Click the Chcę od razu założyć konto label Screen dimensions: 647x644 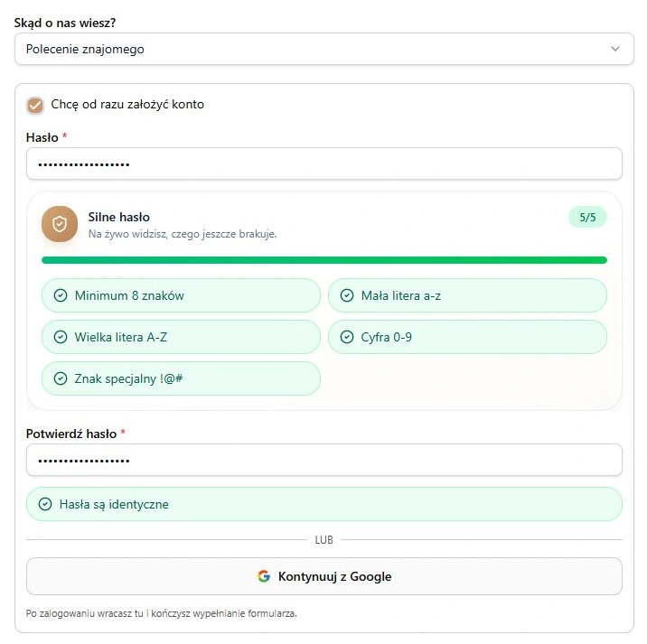point(127,105)
